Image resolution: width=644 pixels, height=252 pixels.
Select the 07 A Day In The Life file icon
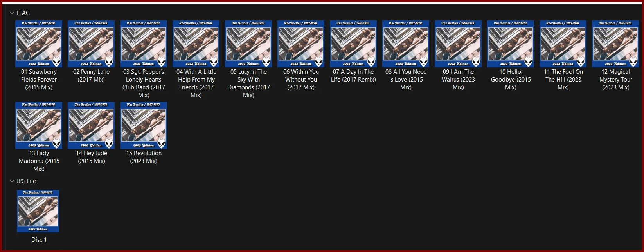point(353,44)
